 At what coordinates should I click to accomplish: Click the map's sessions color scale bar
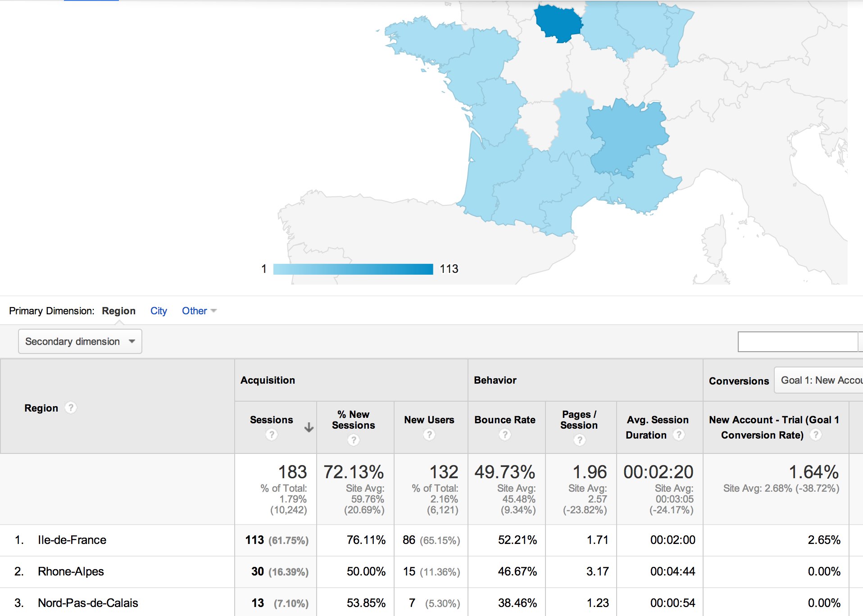pyautogui.click(x=353, y=269)
